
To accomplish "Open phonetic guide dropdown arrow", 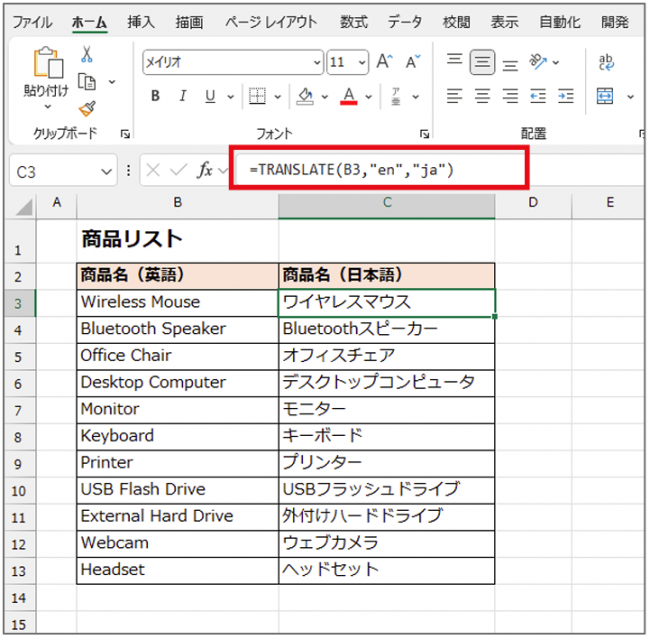I will pos(415,97).
